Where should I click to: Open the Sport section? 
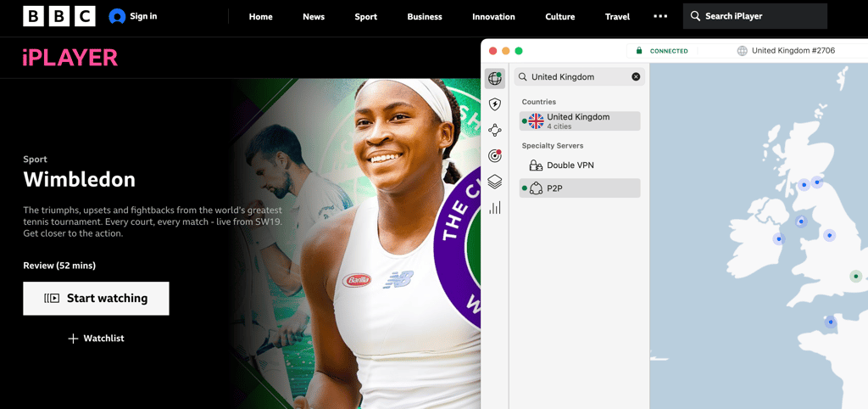pyautogui.click(x=366, y=17)
